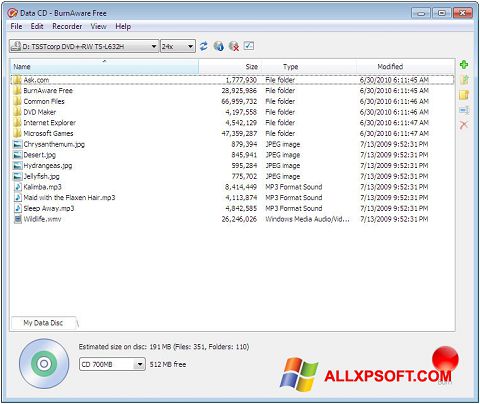Select the My Data Disc tab
The image size is (480, 404).
[x=43, y=323]
